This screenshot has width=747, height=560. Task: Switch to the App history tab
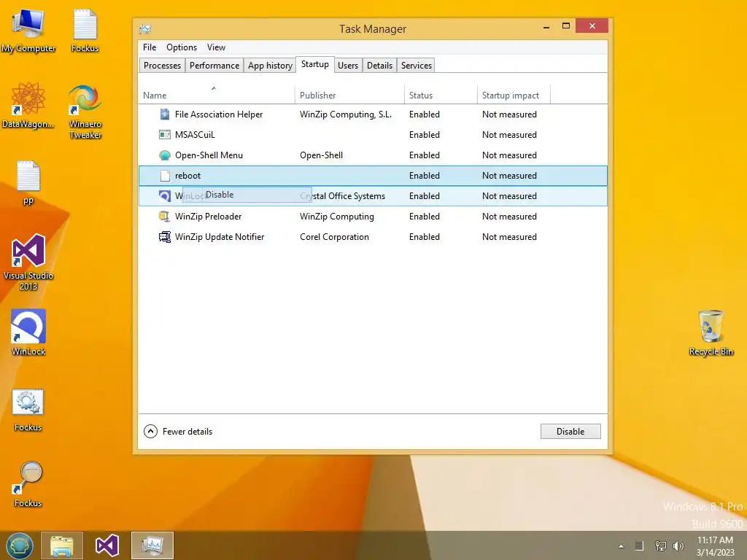[270, 65]
